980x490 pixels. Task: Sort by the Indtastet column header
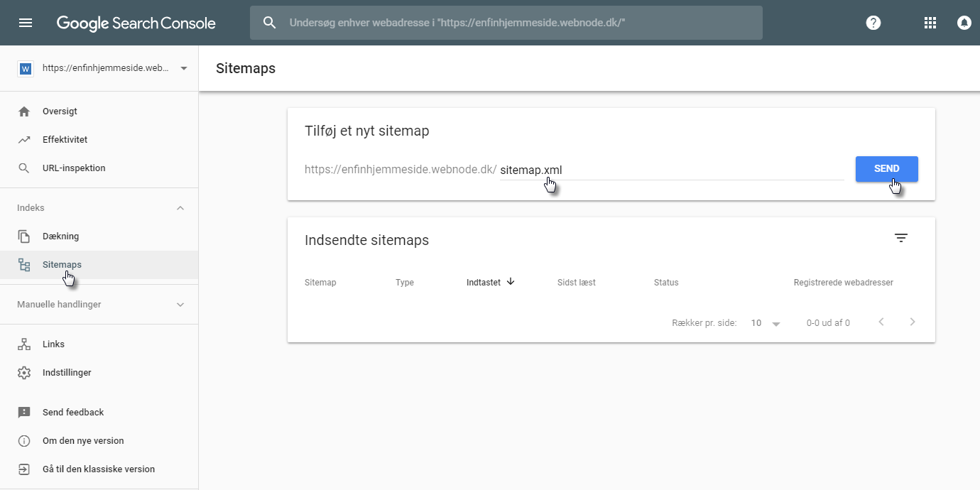point(484,283)
